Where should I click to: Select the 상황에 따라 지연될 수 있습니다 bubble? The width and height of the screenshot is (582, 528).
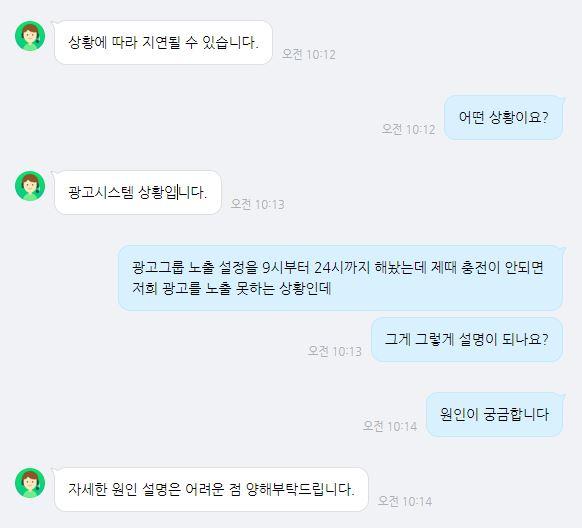coord(163,43)
